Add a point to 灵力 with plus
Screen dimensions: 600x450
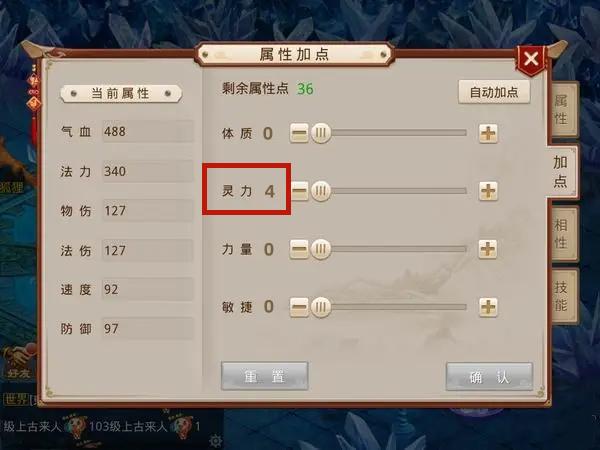488,191
